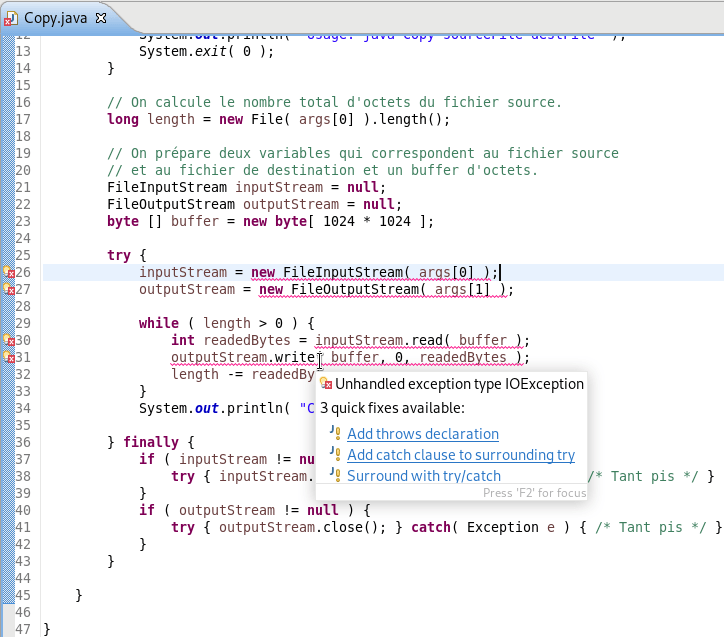
Task: Click line number 36 in gutter
Action: (23, 442)
